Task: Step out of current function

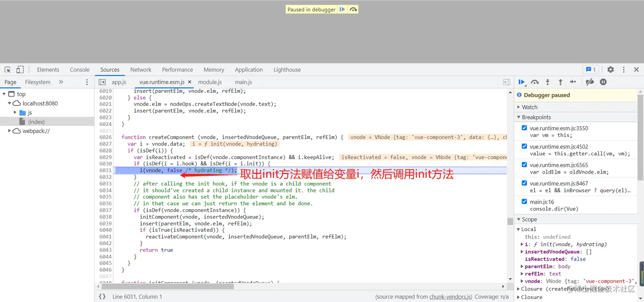Action: pyautogui.click(x=561, y=82)
